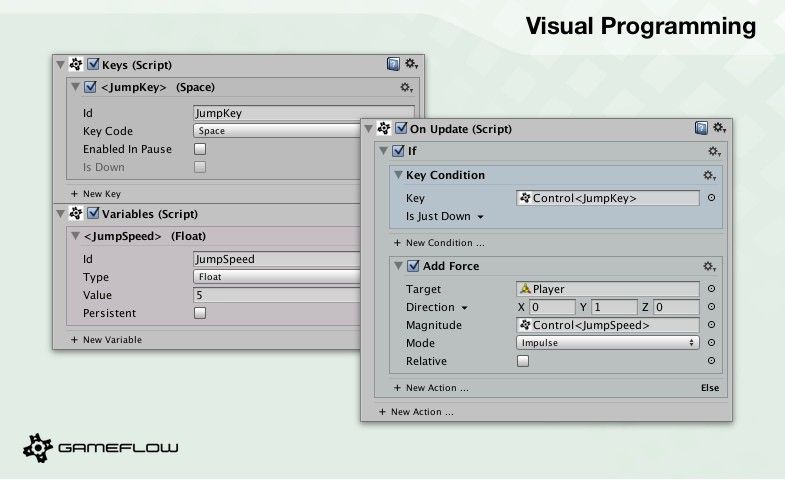The height and width of the screenshot is (480, 785).
Task: Toggle the Add Force enabled checkbox
Action: 413,266
